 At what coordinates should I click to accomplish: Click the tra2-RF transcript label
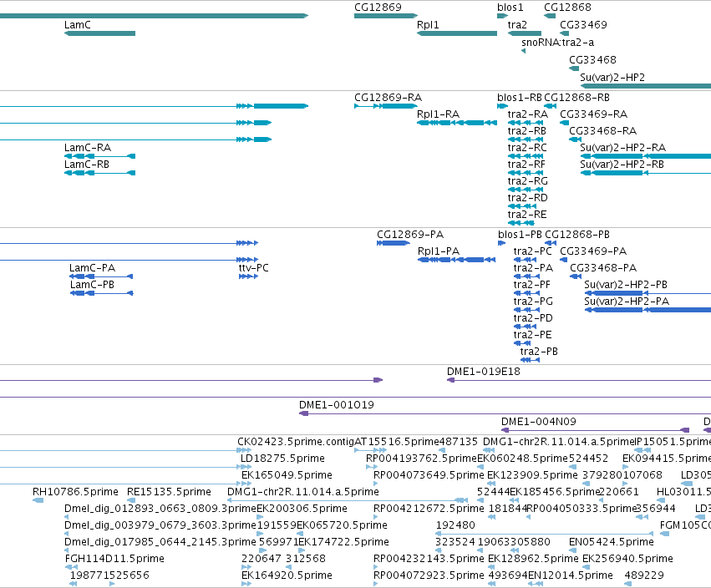[526, 164]
